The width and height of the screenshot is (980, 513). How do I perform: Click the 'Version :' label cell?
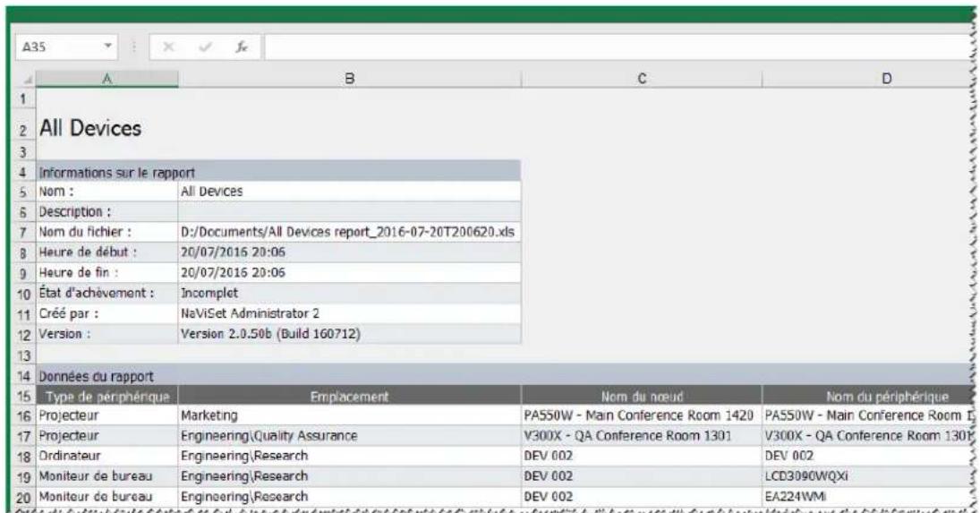(107, 334)
